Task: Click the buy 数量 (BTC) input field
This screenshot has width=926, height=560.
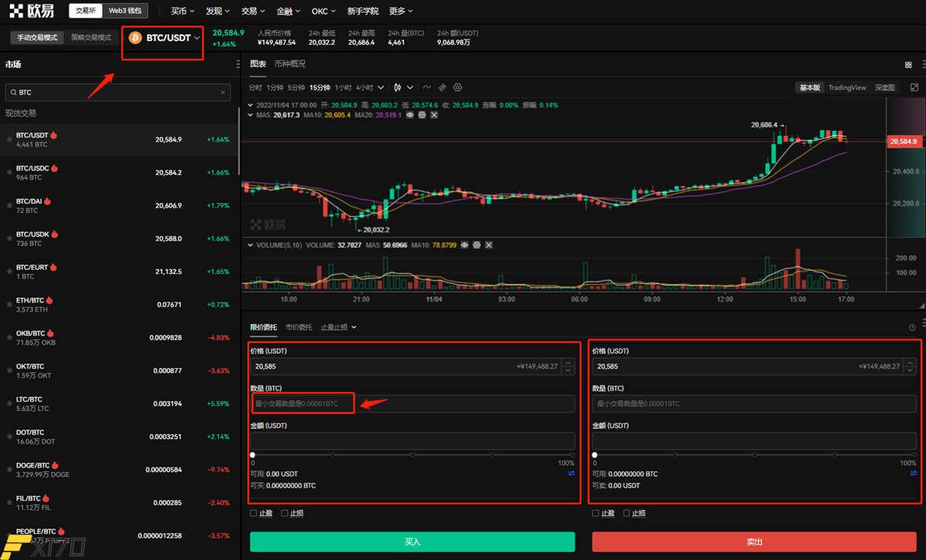Action: click(412, 403)
